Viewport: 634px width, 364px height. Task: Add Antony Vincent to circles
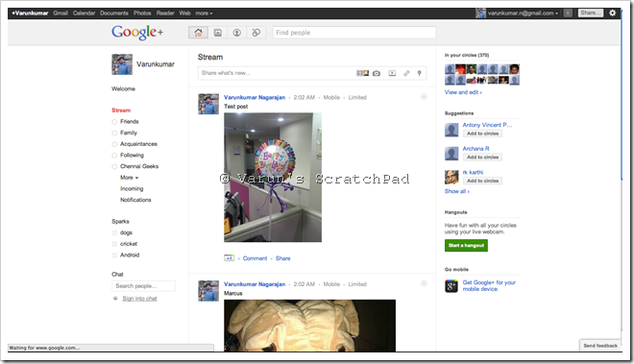click(482, 133)
